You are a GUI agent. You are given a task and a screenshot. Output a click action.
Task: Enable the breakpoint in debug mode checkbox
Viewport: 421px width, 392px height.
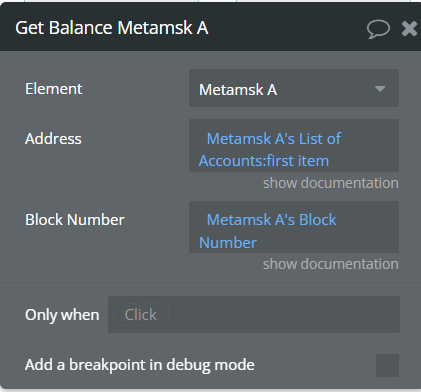click(x=387, y=365)
